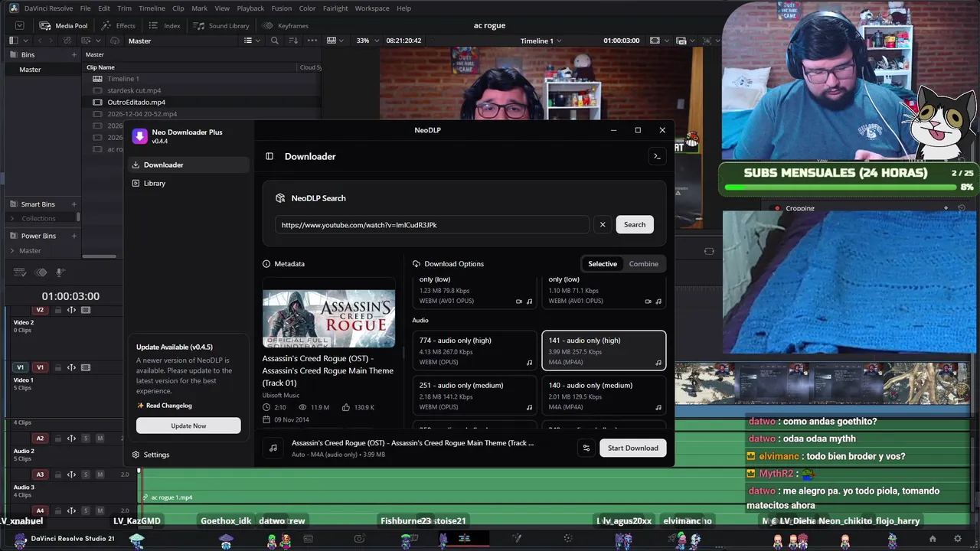Toggle the Media Pool button in Resolve
The image size is (980, 551).
click(x=64, y=25)
